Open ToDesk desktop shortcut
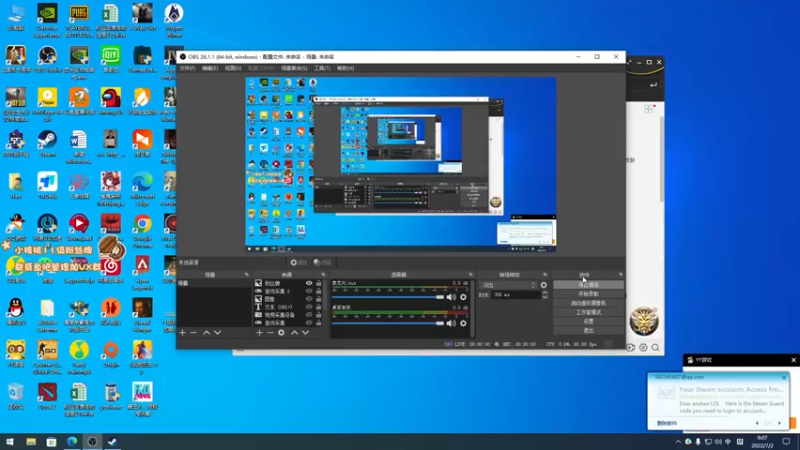 (47, 185)
